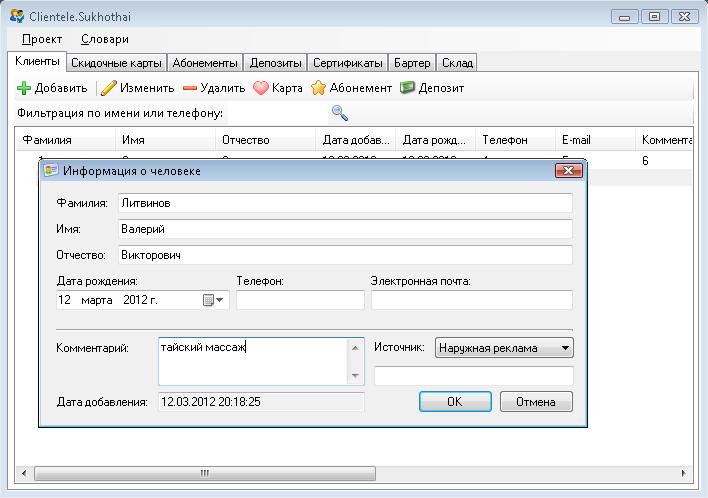Switch to the Сертификаты tab
Image resolution: width=708 pixels, height=498 pixels.
pyautogui.click(x=348, y=63)
